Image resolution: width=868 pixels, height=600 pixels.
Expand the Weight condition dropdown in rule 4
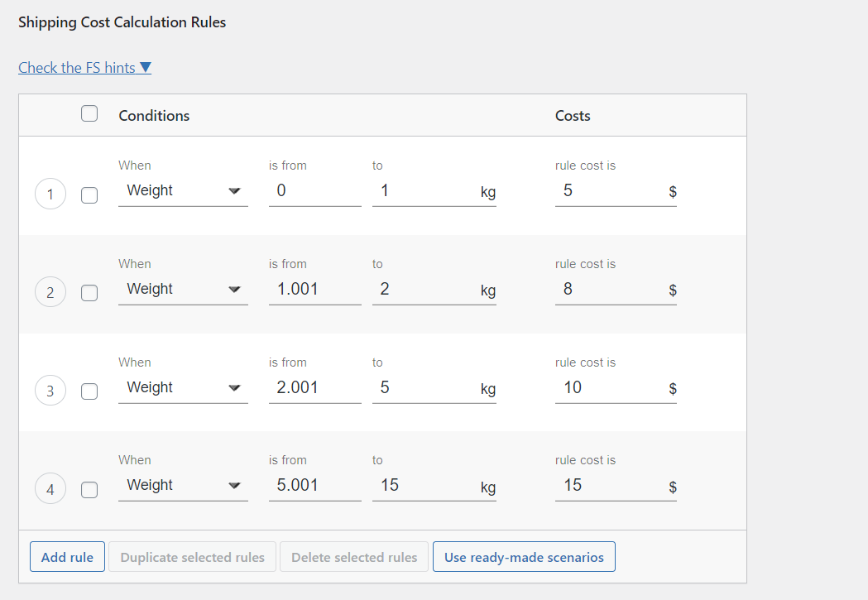point(183,486)
